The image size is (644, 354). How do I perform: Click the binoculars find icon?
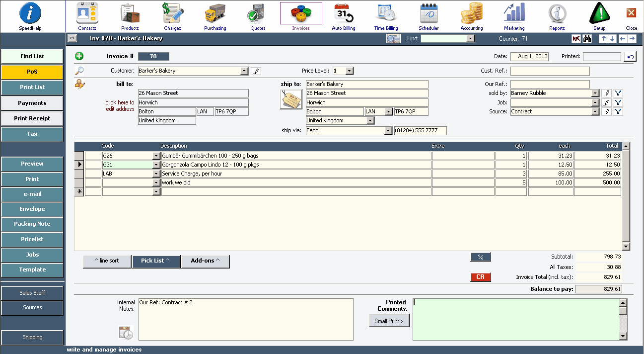tap(587, 39)
